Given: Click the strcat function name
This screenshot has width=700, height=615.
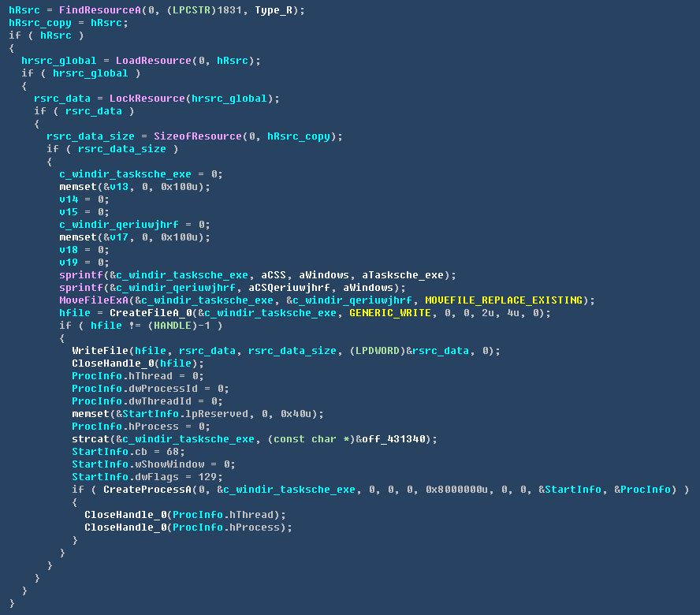Looking at the screenshot, I should (x=91, y=439).
